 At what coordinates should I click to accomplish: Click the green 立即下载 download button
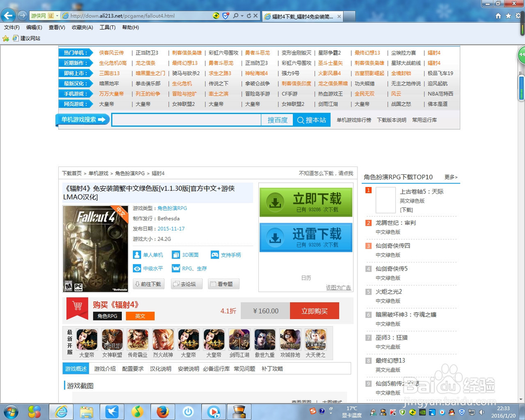[305, 201]
